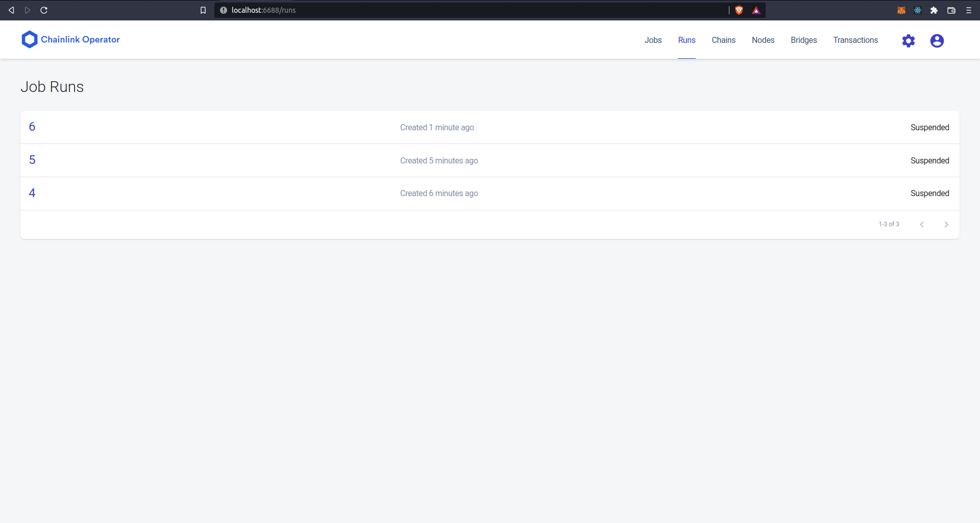Click the browser forward arrow
The image size is (980, 523).
point(28,10)
